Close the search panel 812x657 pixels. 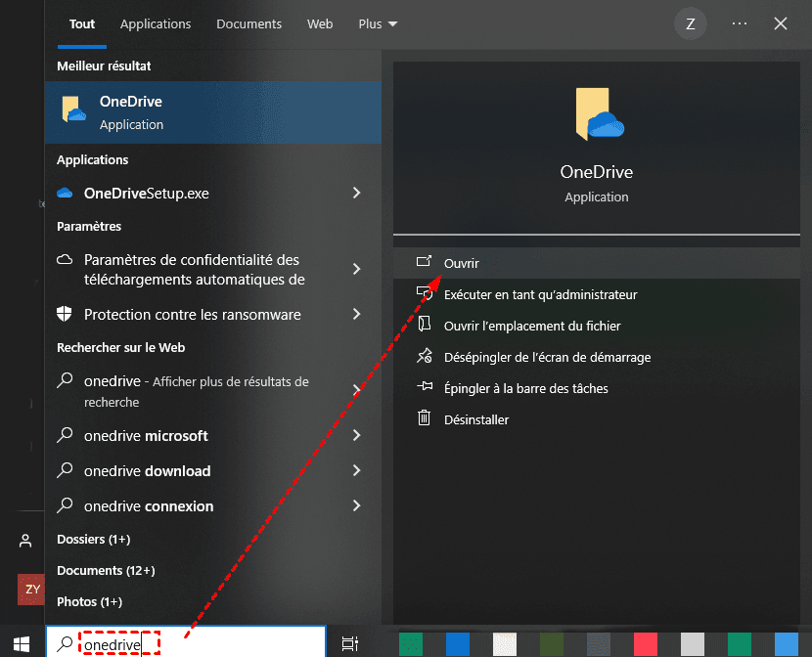781,23
